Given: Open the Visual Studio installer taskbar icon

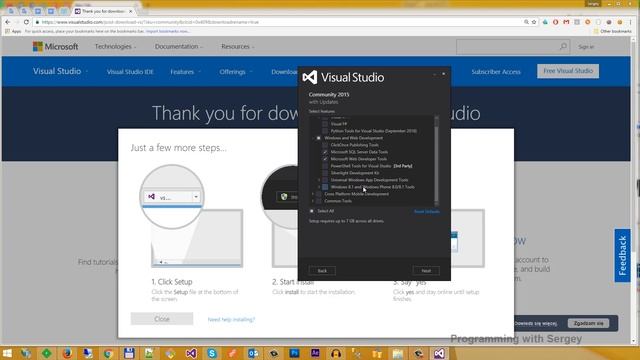Looking at the screenshot, I should click(439, 353).
